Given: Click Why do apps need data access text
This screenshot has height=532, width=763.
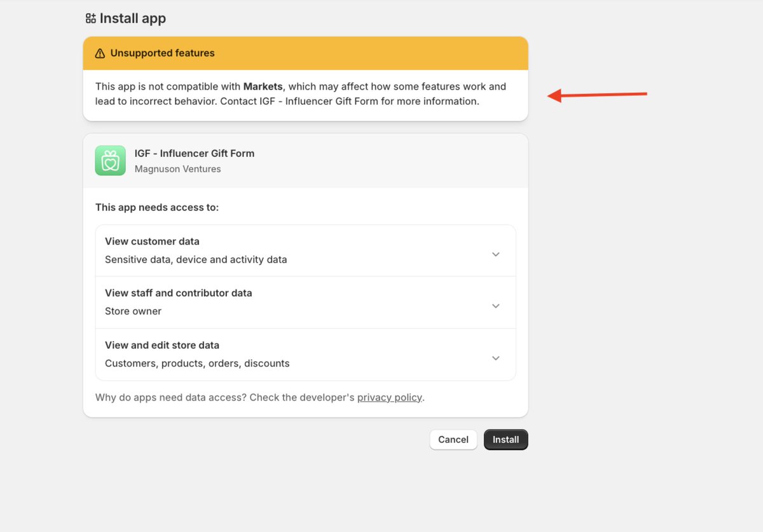Looking at the screenshot, I should pos(171,397).
